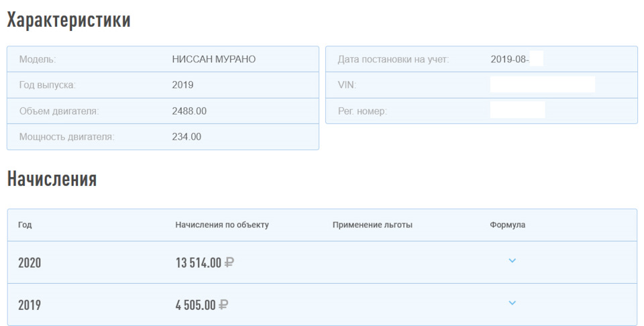The image size is (644, 326).
Task: Click the Объем двигателя: label
Action: [x=59, y=111]
